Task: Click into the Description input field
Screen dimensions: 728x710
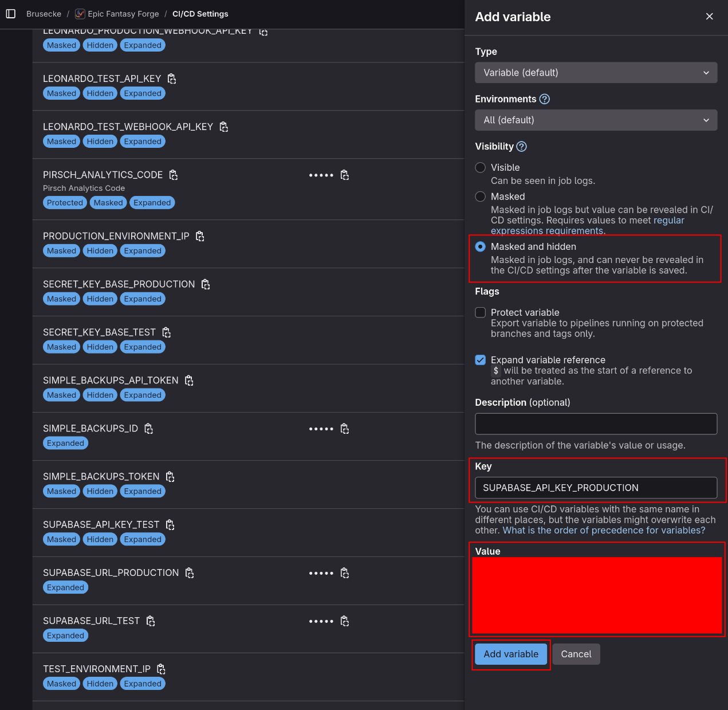Action: coord(596,424)
